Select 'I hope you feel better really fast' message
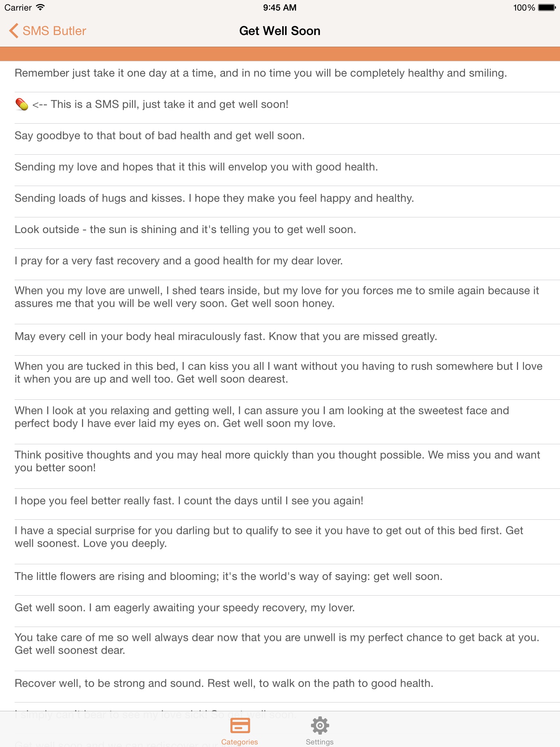This screenshot has height=747, width=560. tap(189, 501)
